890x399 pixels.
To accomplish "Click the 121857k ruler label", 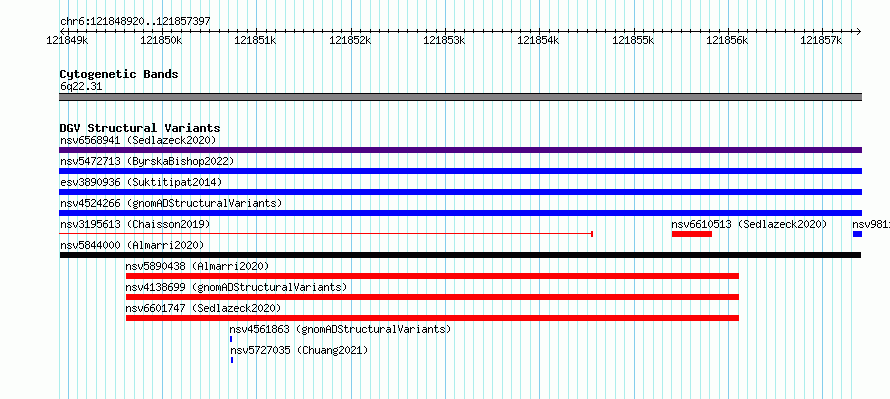I will click(x=821, y=40).
